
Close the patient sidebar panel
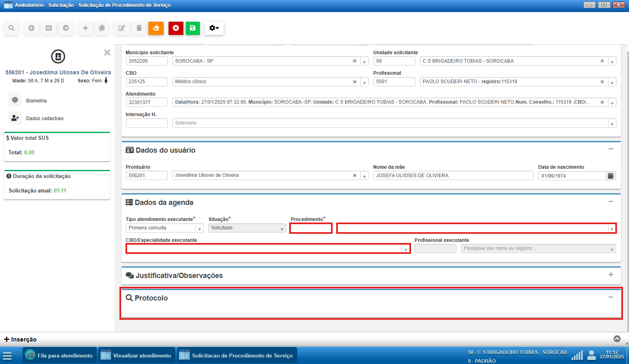pyautogui.click(x=107, y=53)
